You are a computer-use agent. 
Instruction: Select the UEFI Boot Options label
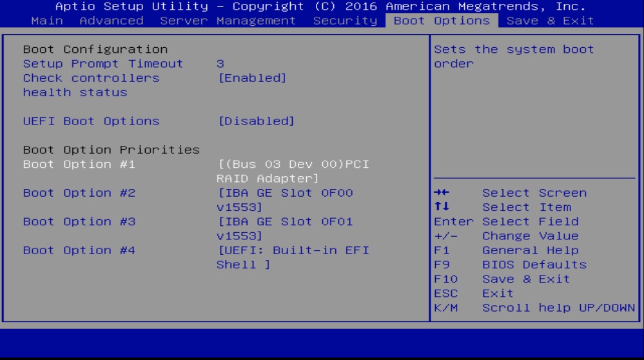pyautogui.click(x=91, y=121)
